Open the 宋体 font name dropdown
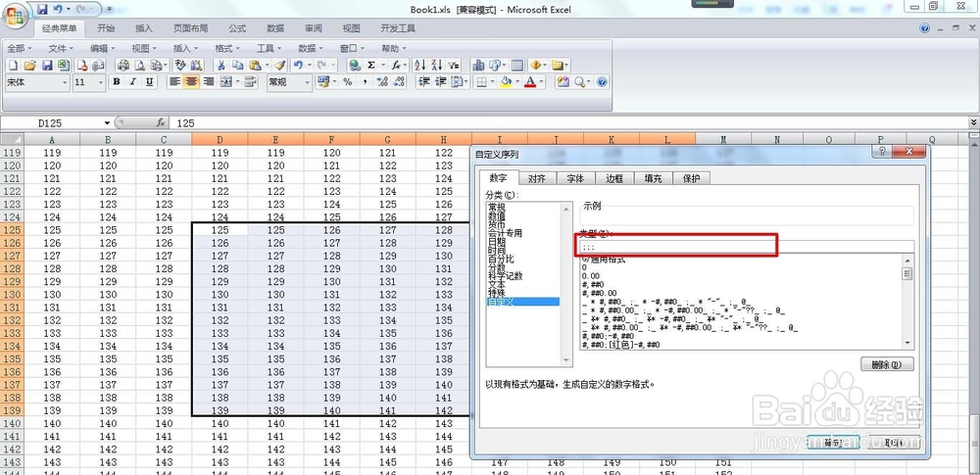Image resolution: width=980 pixels, height=475 pixels. pyautogui.click(x=65, y=82)
